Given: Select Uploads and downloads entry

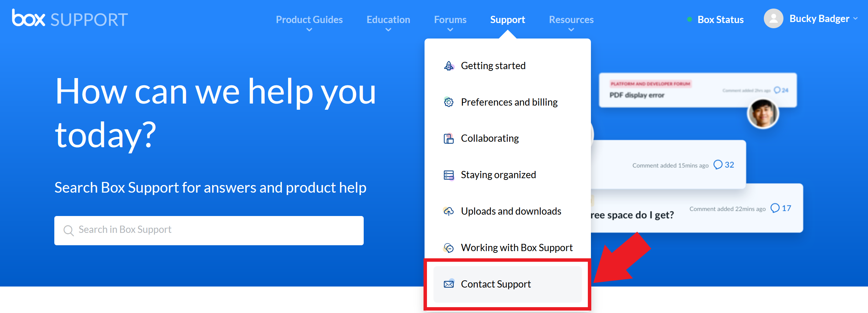Looking at the screenshot, I should 508,211.
